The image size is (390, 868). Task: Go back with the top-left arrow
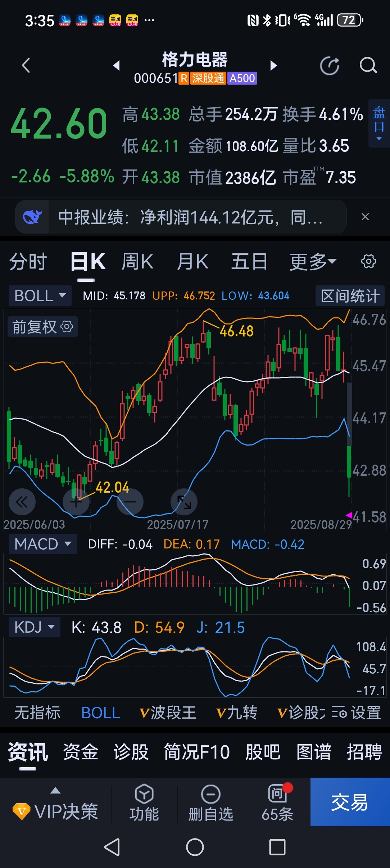(26, 65)
